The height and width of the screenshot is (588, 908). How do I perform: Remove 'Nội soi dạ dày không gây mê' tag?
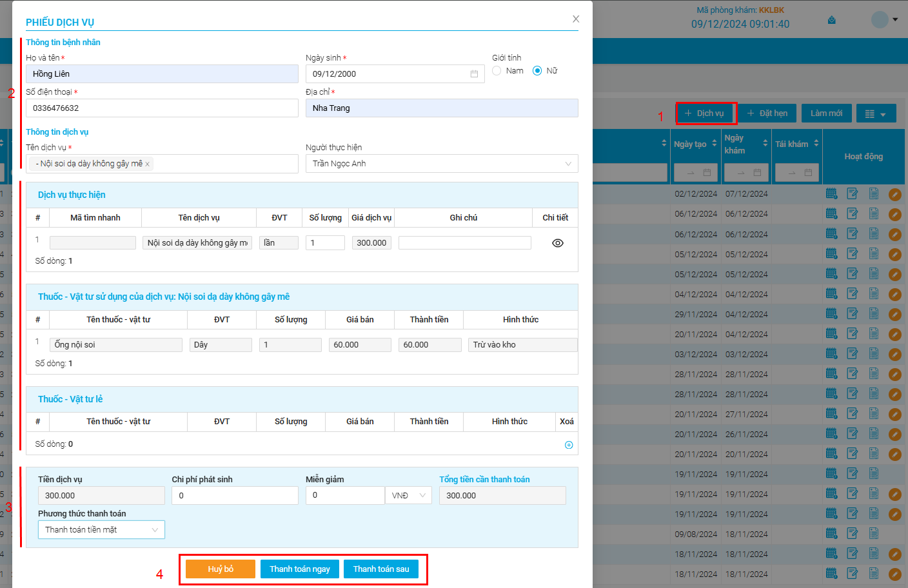click(147, 164)
